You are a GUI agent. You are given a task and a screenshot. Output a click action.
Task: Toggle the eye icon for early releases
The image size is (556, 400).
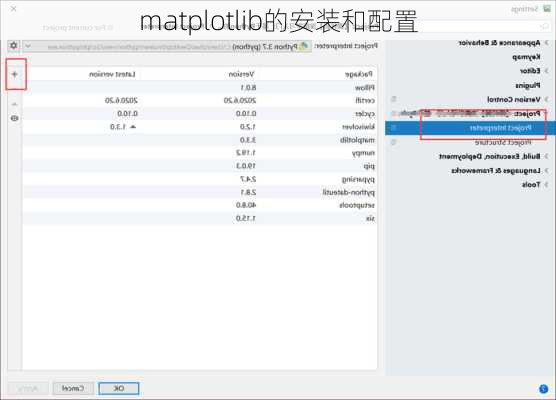[x=15, y=118]
